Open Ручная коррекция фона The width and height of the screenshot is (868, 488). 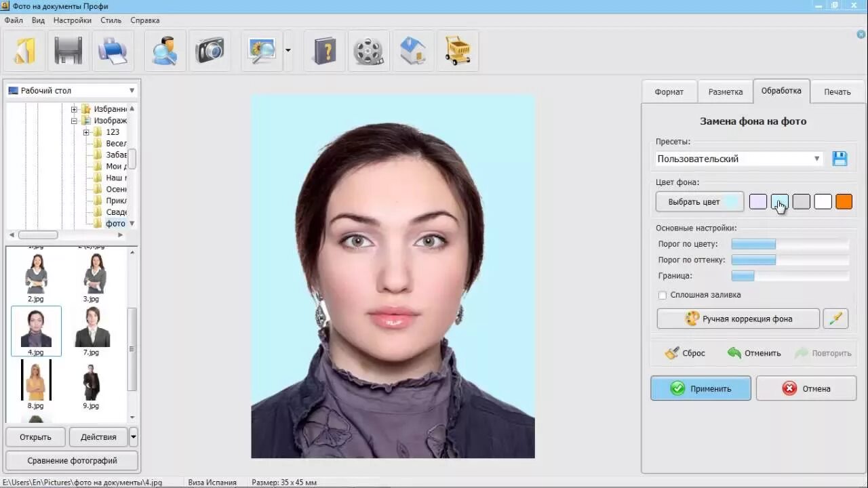point(738,319)
